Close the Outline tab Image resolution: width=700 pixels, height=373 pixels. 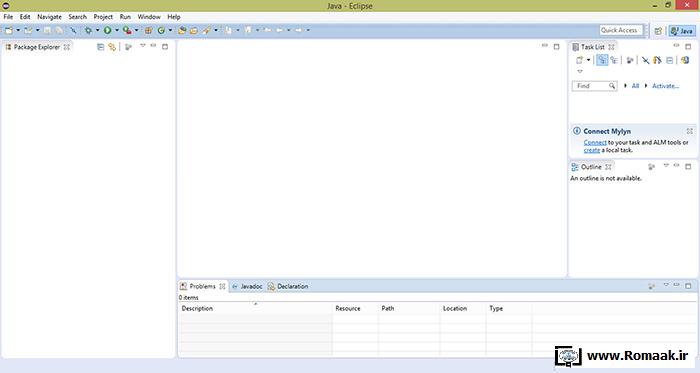[608, 167]
